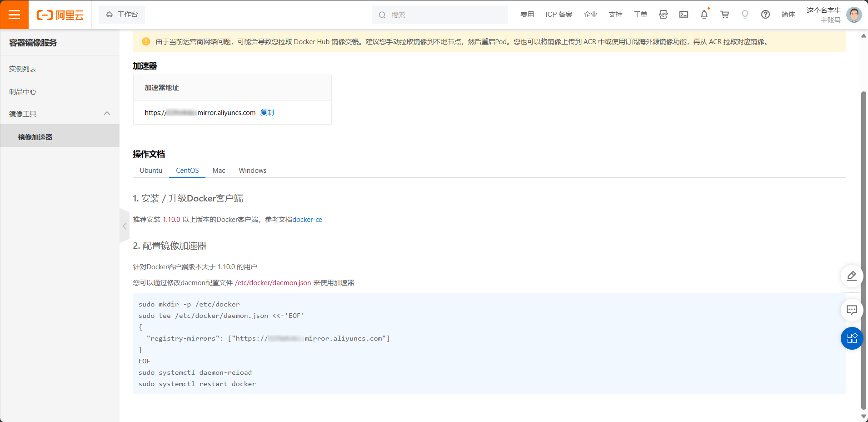Click the sudo mkdir -p /etc/docker line

[x=189, y=304]
